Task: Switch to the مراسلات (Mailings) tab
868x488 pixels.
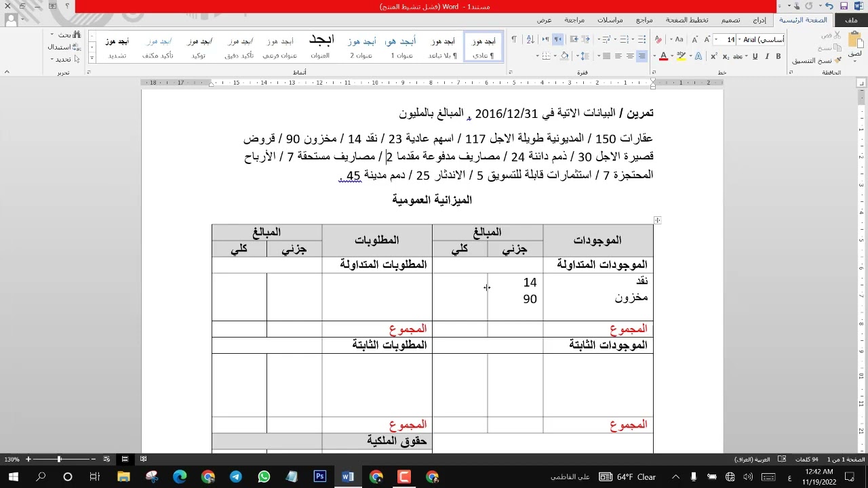Action: [x=610, y=20]
